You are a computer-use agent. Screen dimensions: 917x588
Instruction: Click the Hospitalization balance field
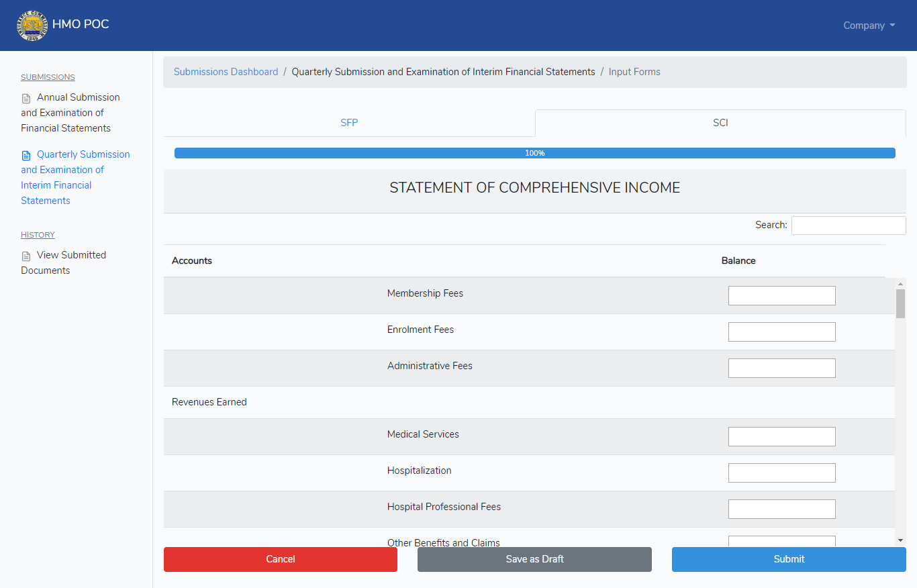[x=782, y=473]
